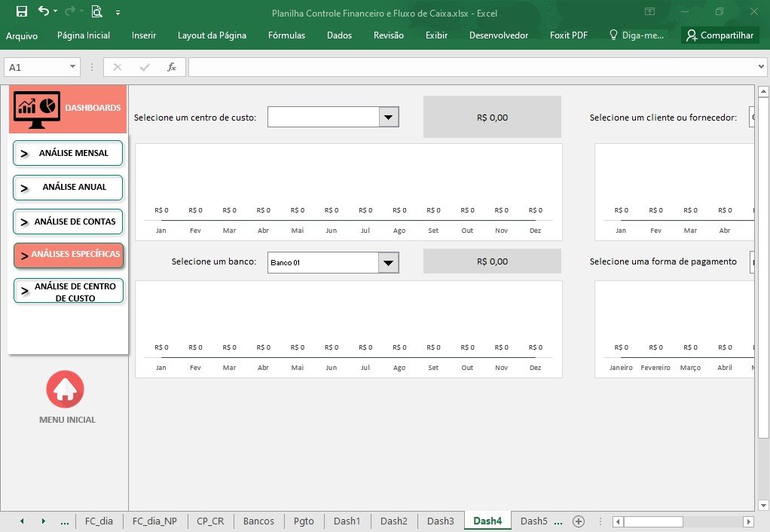The image size is (770, 532).
Task: Open centro de custo dropdown arrow
Action: (389, 118)
